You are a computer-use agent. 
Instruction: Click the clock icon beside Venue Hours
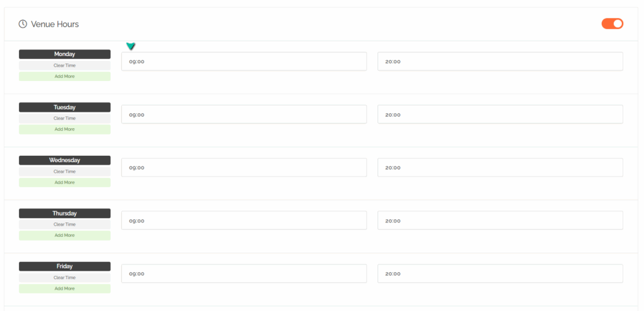[23, 24]
